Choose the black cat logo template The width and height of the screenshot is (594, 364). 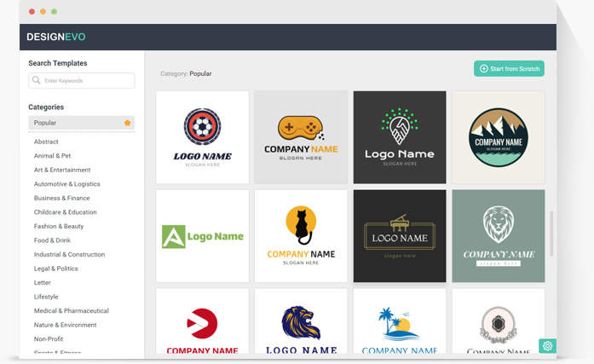pyautogui.click(x=301, y=236)
